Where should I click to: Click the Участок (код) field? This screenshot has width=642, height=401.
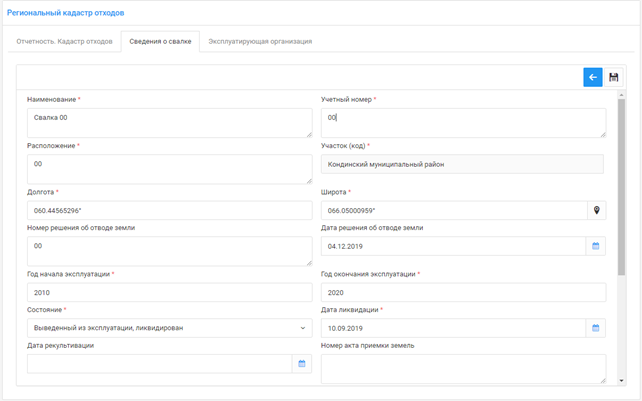click(462, 164)
